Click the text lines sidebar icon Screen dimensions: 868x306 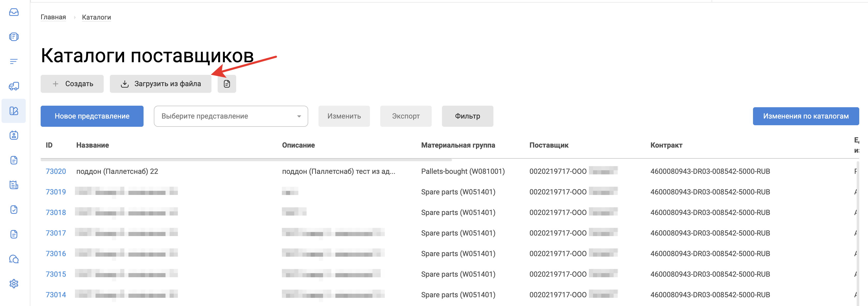tap(14, 61)
